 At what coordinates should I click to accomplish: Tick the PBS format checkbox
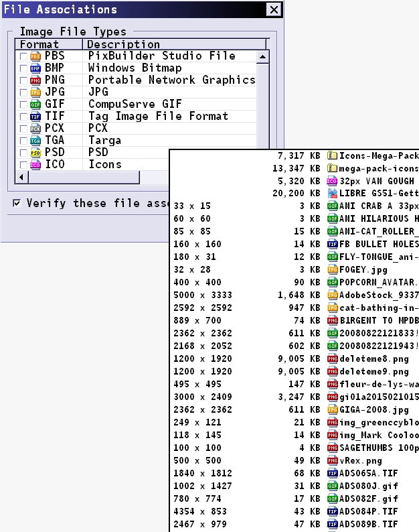[x=23, y=56]
